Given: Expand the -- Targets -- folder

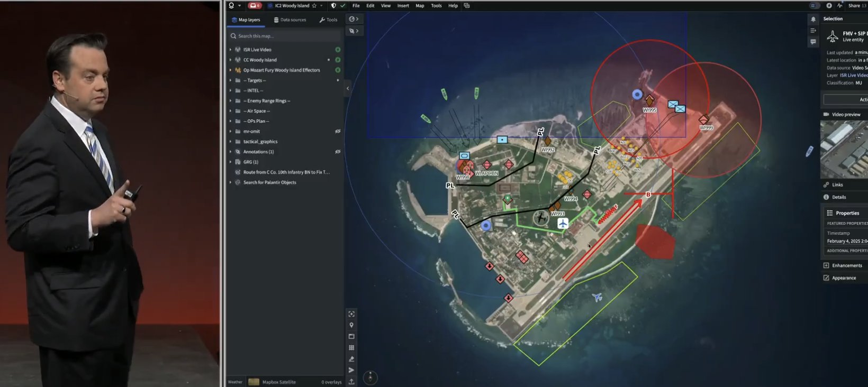Looking at the screenshot, I should click(230, 80).
